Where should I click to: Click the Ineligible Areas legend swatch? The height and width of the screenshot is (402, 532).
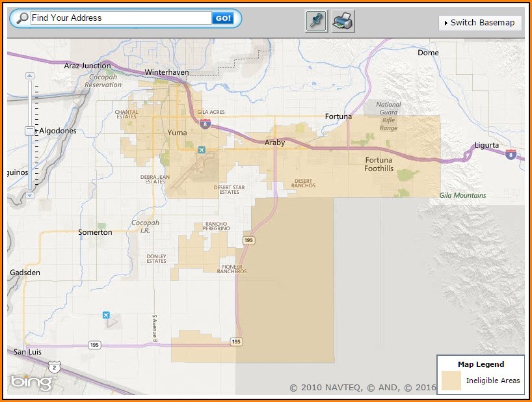click(x=451, y=381)
